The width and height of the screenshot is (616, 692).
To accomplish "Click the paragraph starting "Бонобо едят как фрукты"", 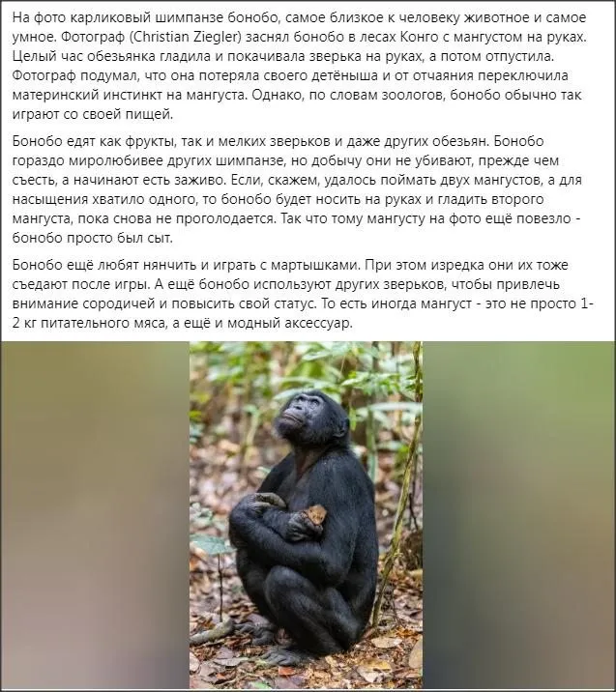I will [297, 189].
